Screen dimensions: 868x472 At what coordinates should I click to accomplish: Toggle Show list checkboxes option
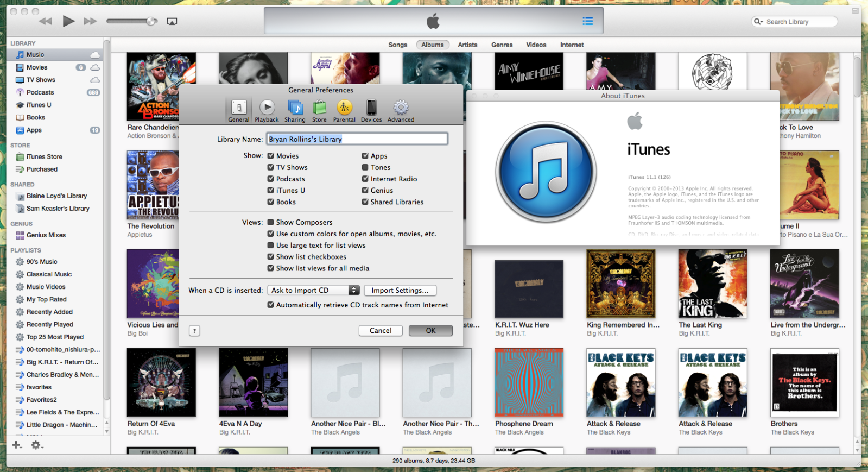point(270,256)
